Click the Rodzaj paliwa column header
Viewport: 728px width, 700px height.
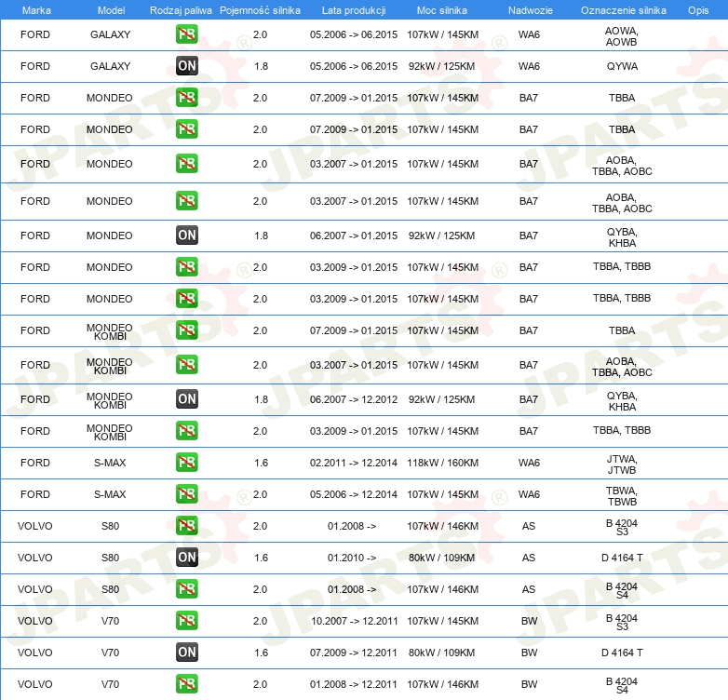(181, 10)
